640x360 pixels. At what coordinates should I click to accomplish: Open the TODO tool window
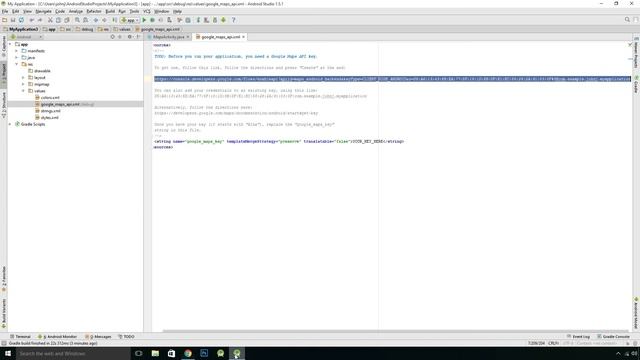(x=126, y=337)
